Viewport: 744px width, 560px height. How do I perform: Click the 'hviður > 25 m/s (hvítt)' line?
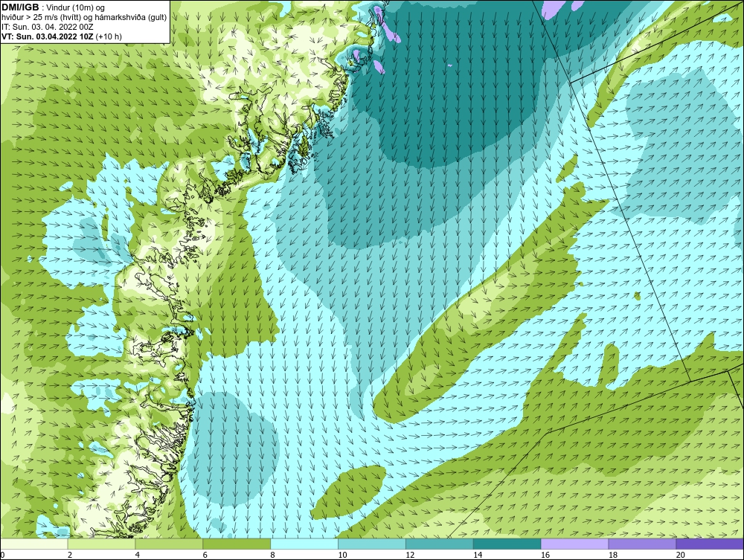tap(41, 17)
